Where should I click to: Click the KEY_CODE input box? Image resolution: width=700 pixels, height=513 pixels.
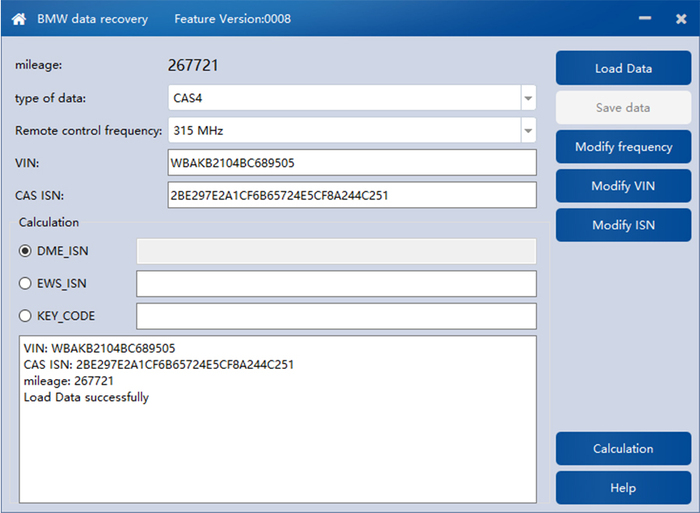click(x=337, y=316)
